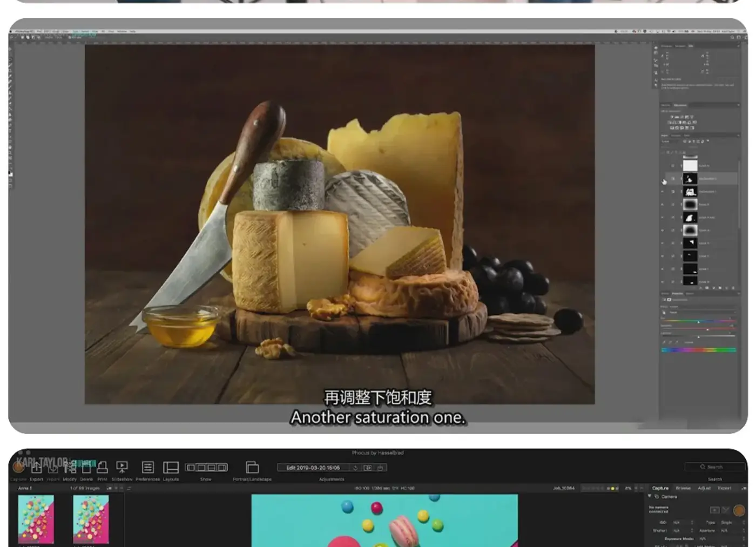
Task: Open Preferences in the Phocus toolbar
Action: [x=147, y=468]
